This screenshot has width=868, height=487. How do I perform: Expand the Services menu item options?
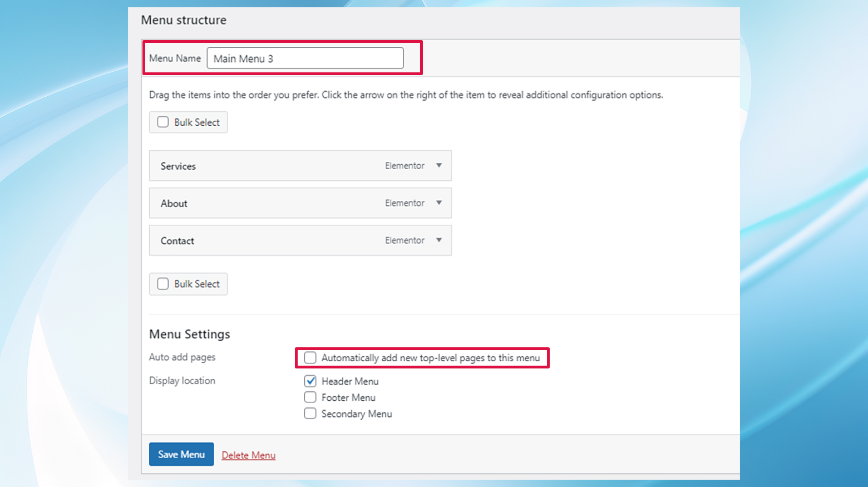[x=439, y=165]
